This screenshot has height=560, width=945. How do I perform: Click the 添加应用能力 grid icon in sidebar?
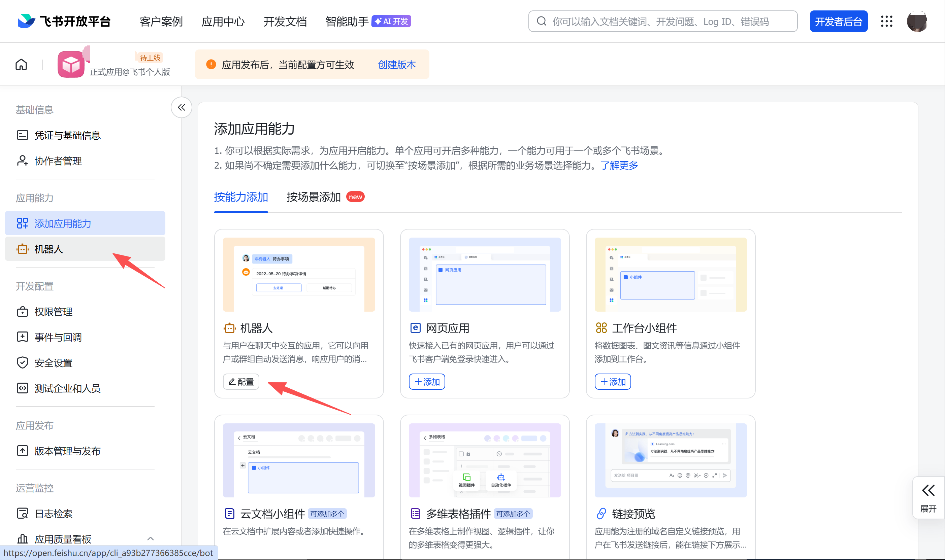(22, 223)
